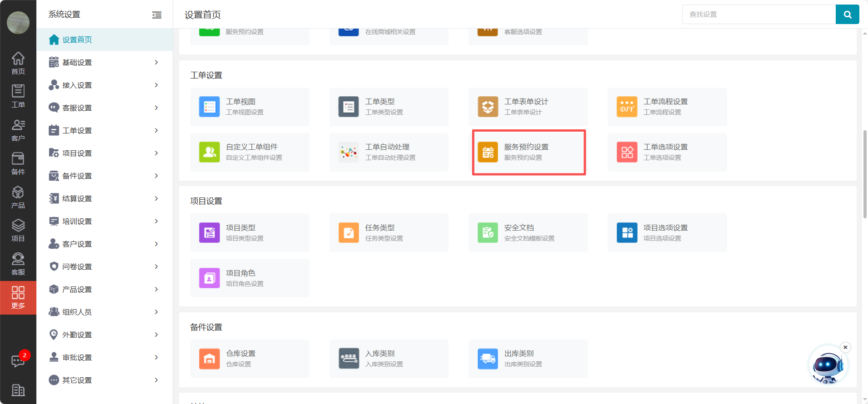Select 设置首页 in the sidebar

[77, 39]
